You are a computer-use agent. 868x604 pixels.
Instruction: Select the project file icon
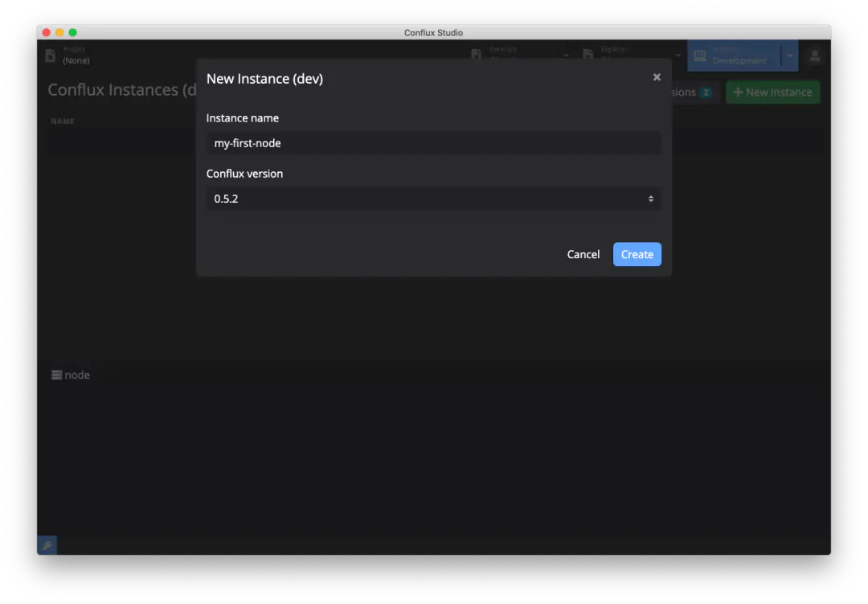pyautogui.click(x=51, y=55)
